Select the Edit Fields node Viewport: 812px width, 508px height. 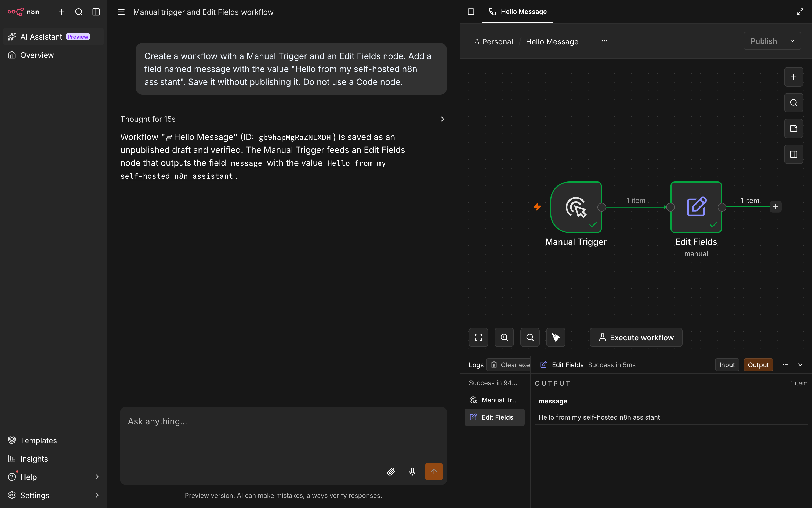[x=696, y=207]
